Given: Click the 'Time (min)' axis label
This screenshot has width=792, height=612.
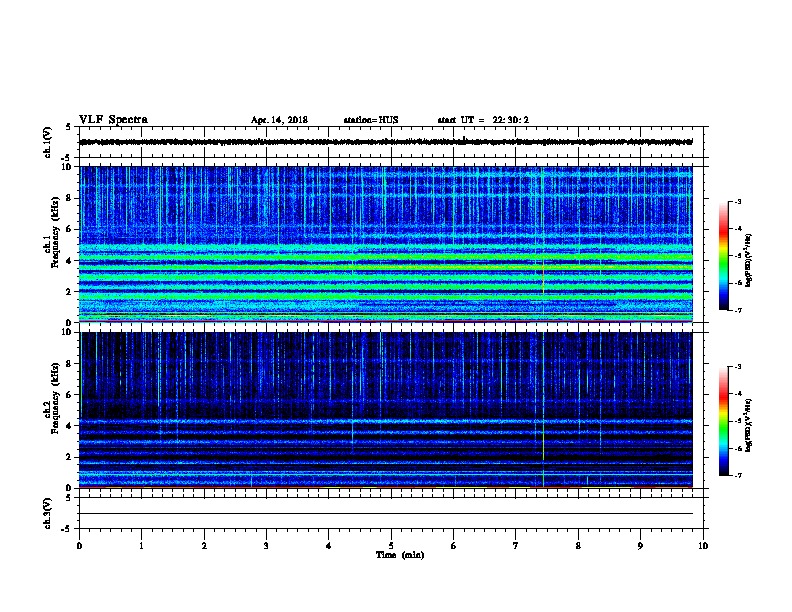Looking at the screenshot, I should pos(400,555).
